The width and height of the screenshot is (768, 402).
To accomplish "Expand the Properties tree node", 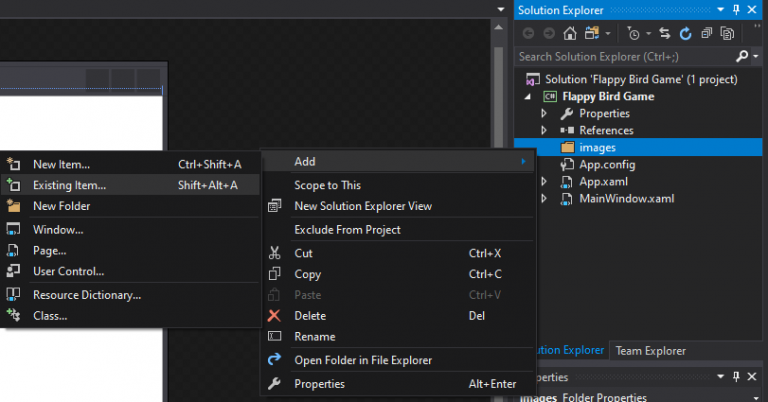I will point(544,114).
